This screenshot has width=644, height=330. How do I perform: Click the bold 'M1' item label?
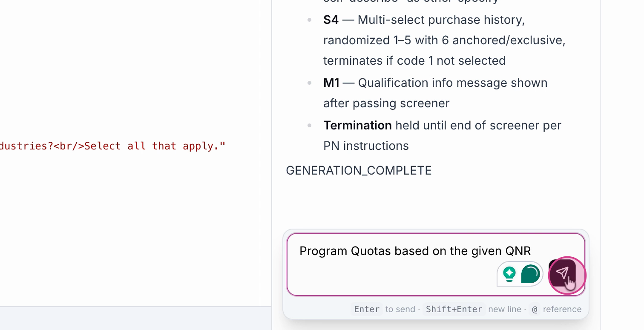point(331,83)
